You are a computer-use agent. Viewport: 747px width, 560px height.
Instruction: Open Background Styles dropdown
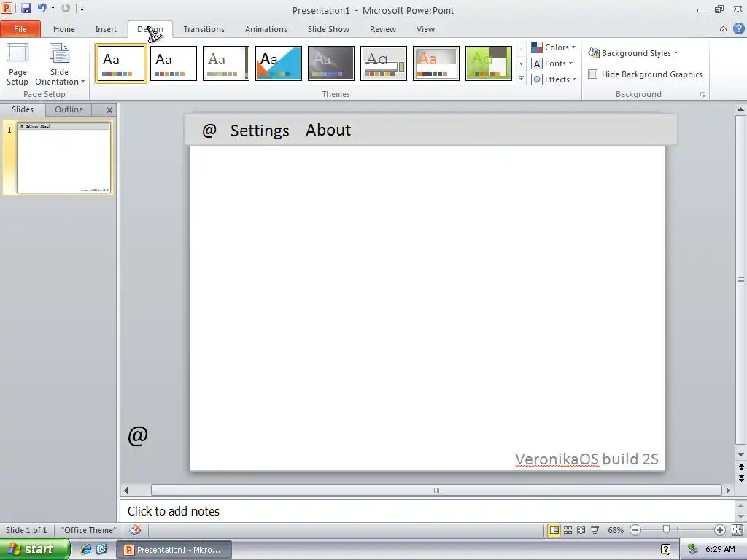point(633,52)
